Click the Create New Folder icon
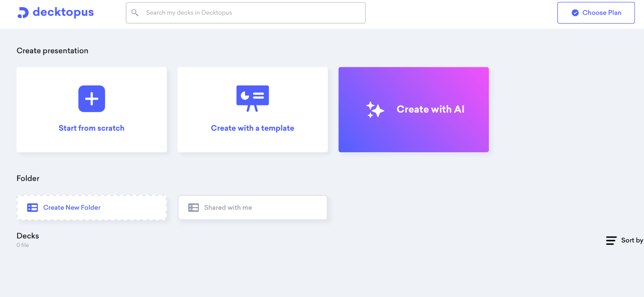 click(x=32, y=208)
